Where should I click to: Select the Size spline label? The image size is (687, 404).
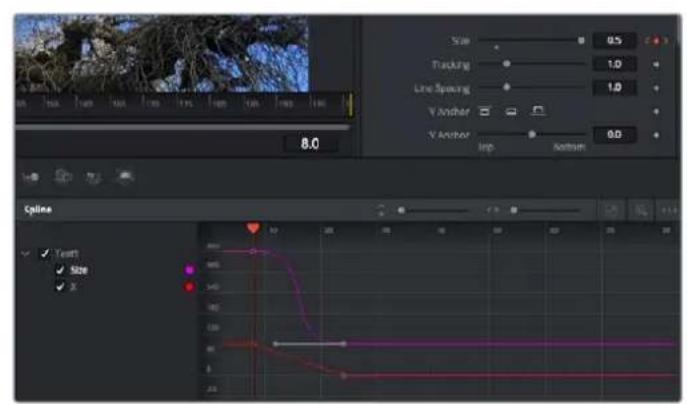(x=79, y=270)
